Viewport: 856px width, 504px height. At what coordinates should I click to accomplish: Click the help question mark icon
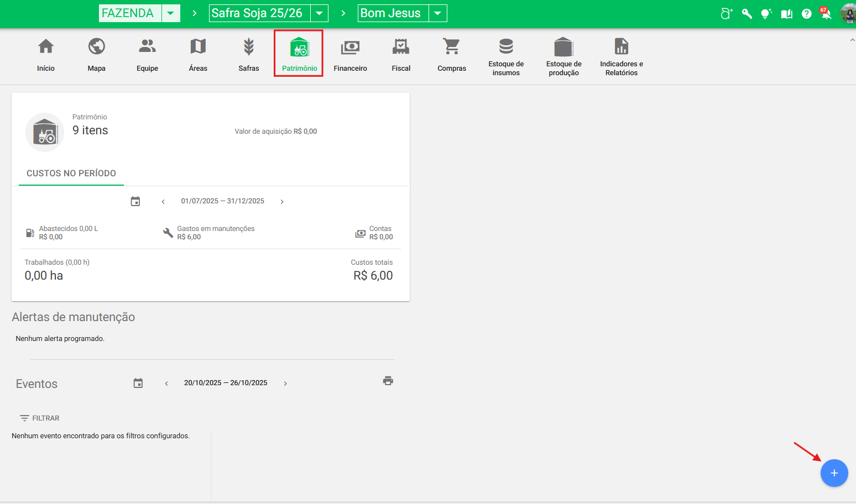pos(807,14)
